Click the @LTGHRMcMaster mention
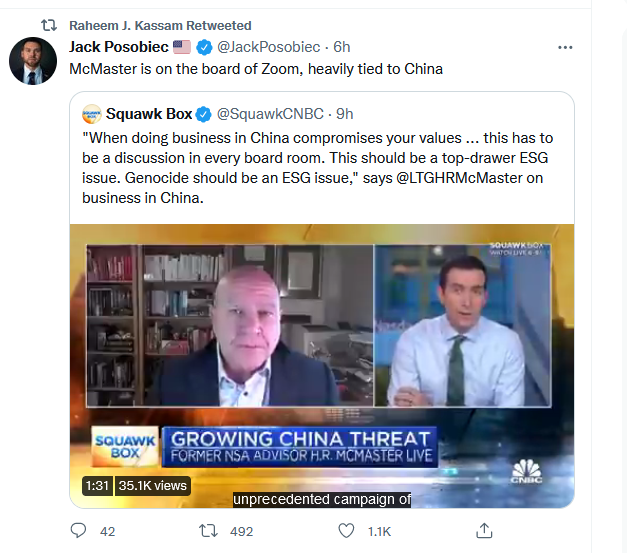The height and width of the screenshot is (553, 627). pos(459,178)
